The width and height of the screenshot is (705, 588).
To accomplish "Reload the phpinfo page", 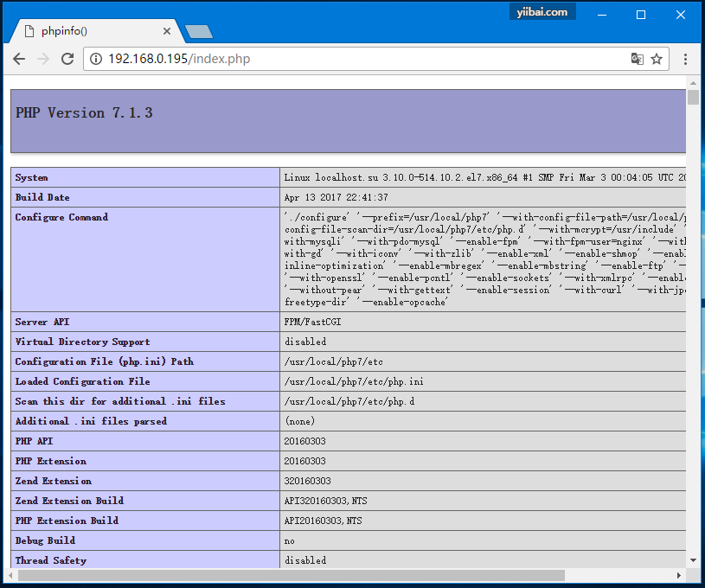I will 67,59.
